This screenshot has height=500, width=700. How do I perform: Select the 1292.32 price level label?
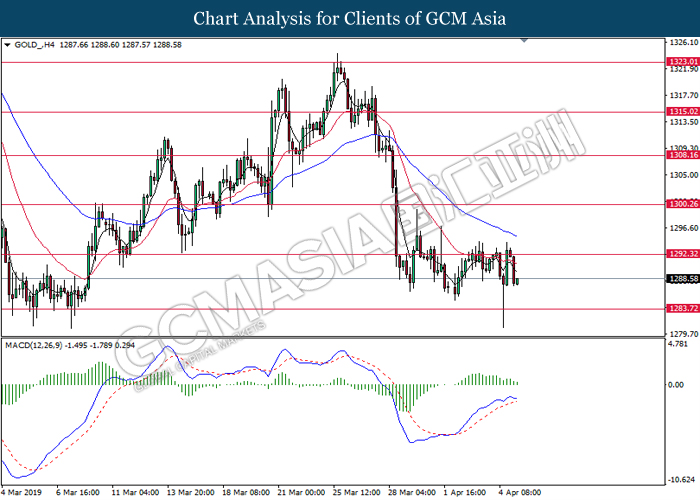pos(683,254)
